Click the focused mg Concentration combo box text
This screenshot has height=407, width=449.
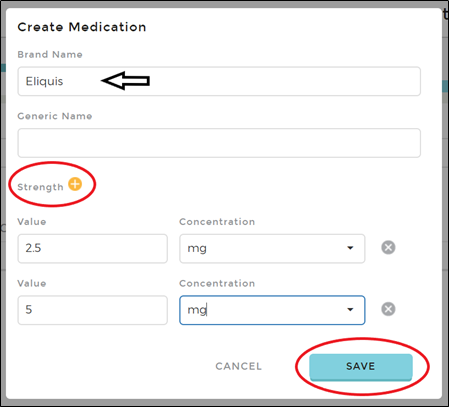pos(197,310)
